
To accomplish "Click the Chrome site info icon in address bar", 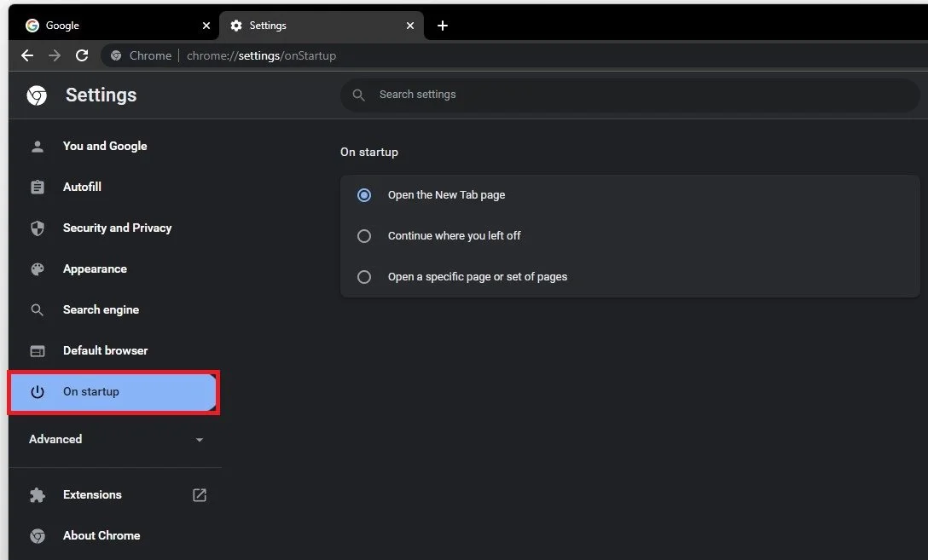I will click(x=117, y=55).
